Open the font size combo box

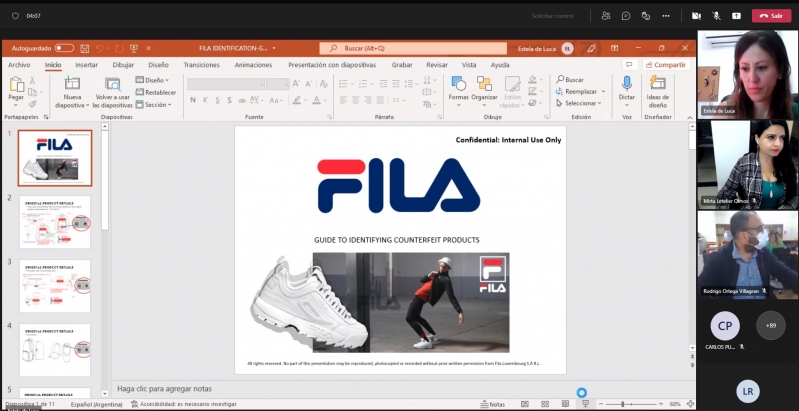pos(278,84)
